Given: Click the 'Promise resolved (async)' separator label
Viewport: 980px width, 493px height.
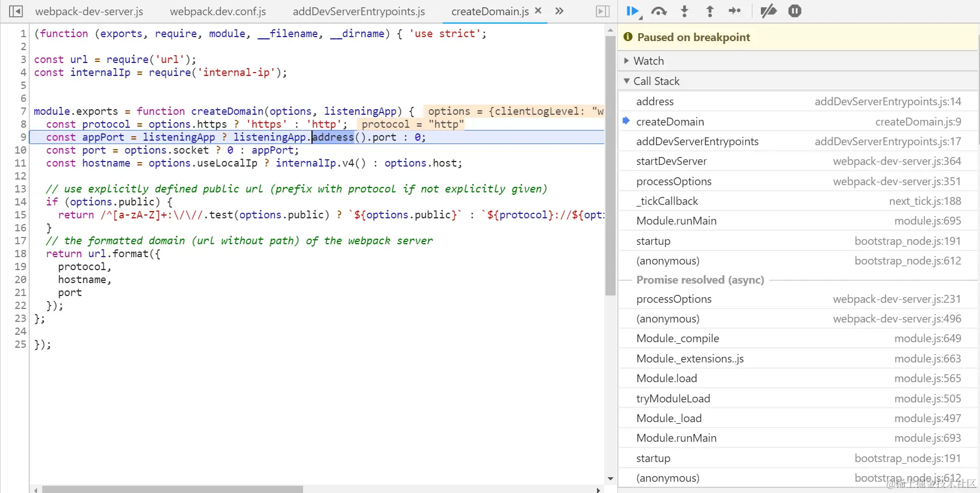Looking at the screenshot, I should coord(700,280).
